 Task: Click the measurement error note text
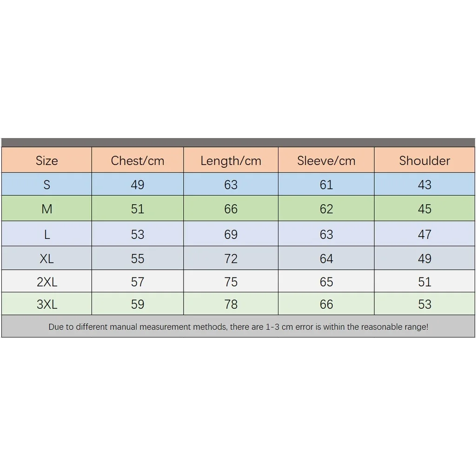click(238, 327)
